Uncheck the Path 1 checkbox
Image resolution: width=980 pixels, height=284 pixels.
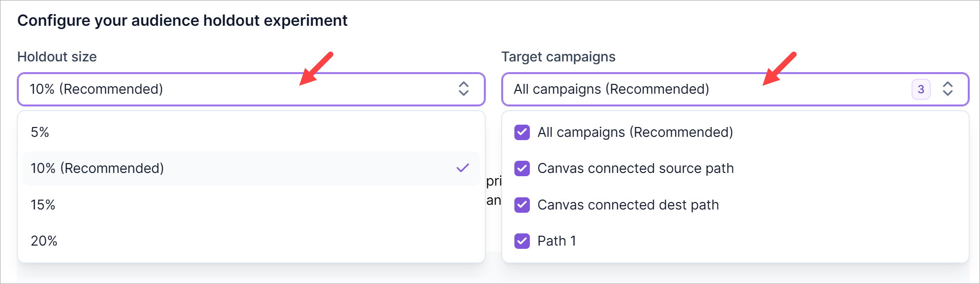click(x=522, y=241)
